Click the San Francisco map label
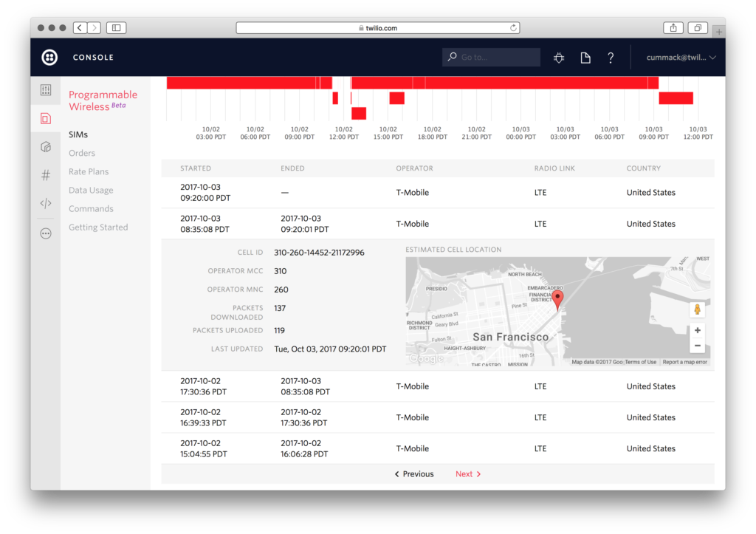The width and height of the screenshot is (756, 534). [511, 337]
